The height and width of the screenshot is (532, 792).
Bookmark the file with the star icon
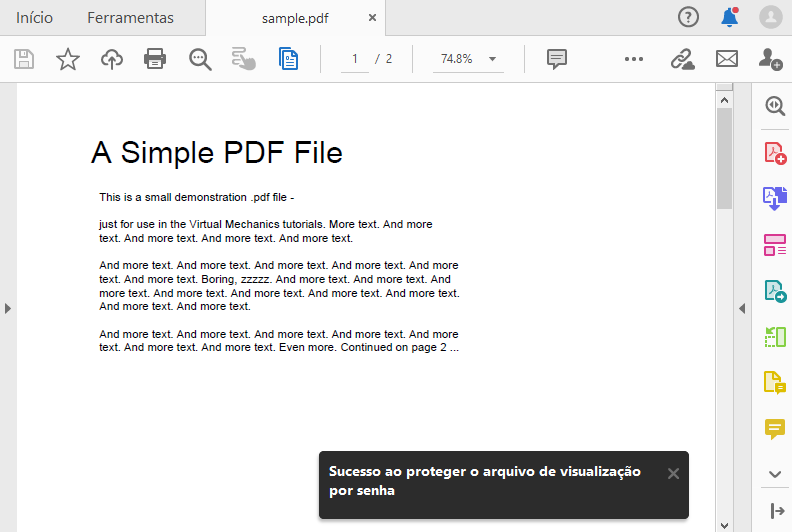click(68, 59)
